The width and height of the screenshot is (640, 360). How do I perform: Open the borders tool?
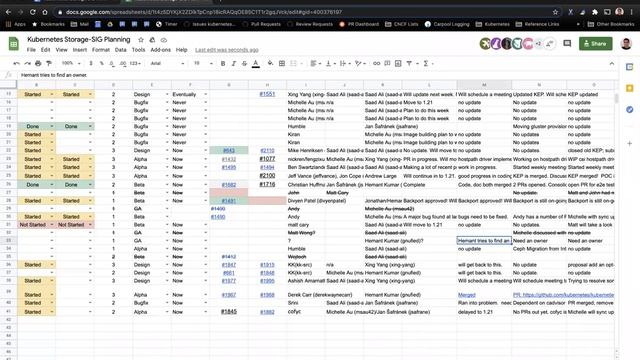click(282, 63)
